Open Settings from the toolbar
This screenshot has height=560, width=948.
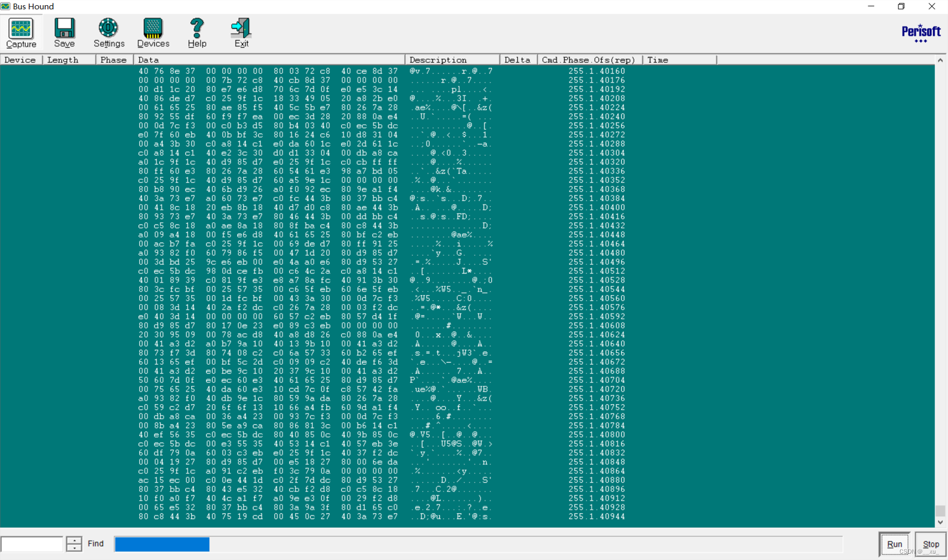click(109, 33)
